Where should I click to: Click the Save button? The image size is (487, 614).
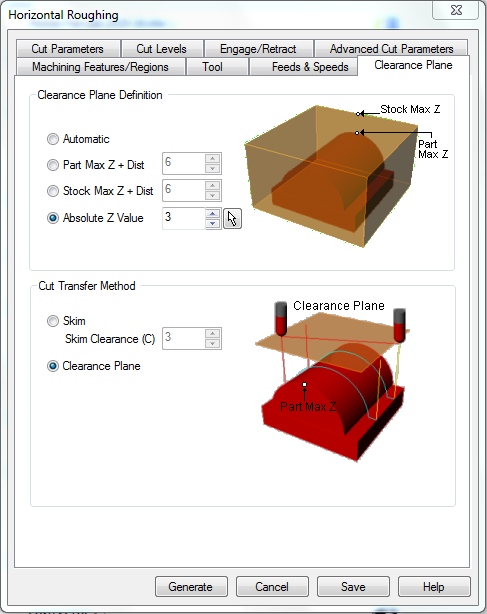point(353,587)
